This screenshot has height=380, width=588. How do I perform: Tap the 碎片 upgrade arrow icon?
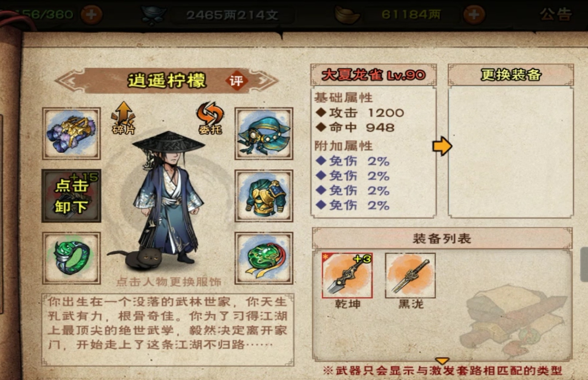click(x=123, y=118)
